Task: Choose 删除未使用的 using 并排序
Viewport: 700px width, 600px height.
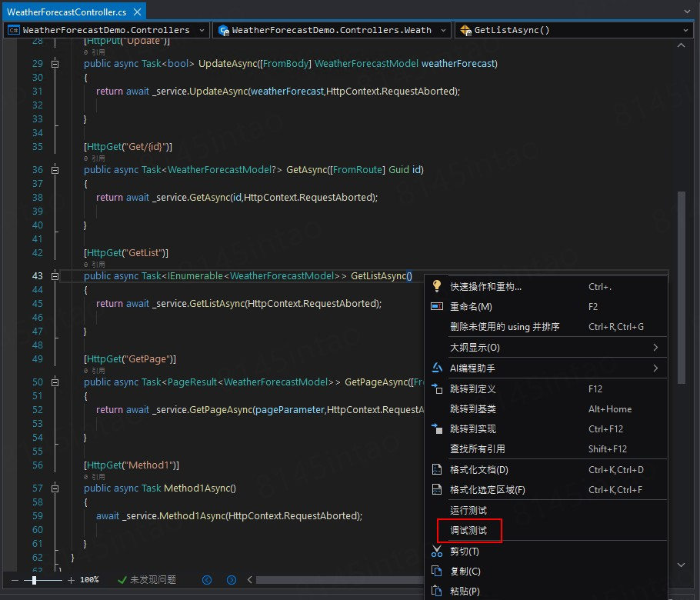Action: click(x=546, y=326)
